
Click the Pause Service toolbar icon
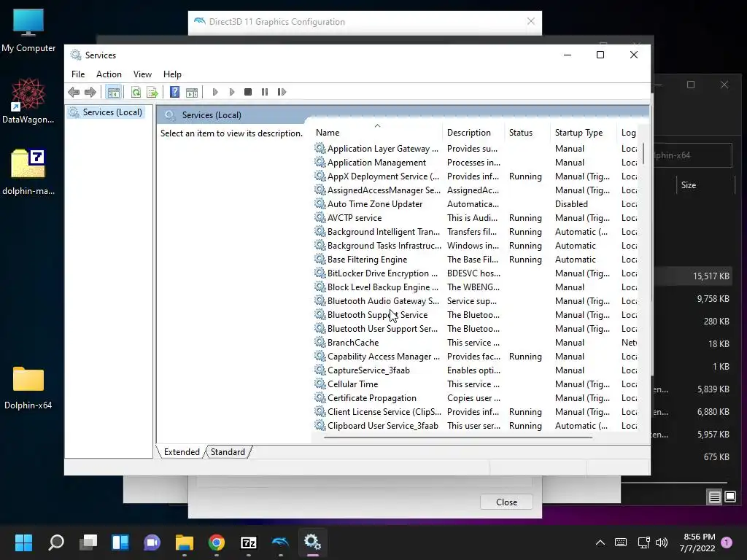(x=265, y=92)
